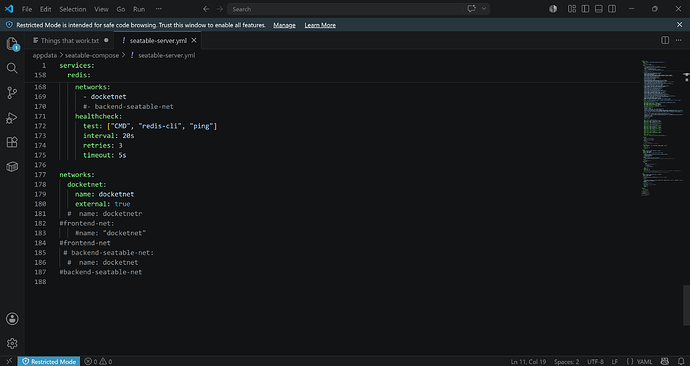The width and height of the screenshot is (690, 366).
Task: Click Manage link in Restricted Mode banner
Action: (284, 25)
